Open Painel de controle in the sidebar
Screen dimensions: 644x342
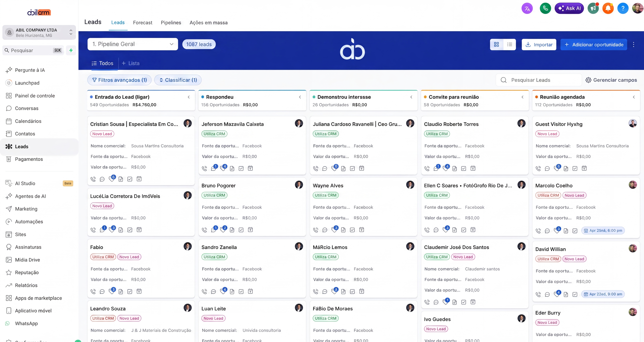click(x=35, y=96)
